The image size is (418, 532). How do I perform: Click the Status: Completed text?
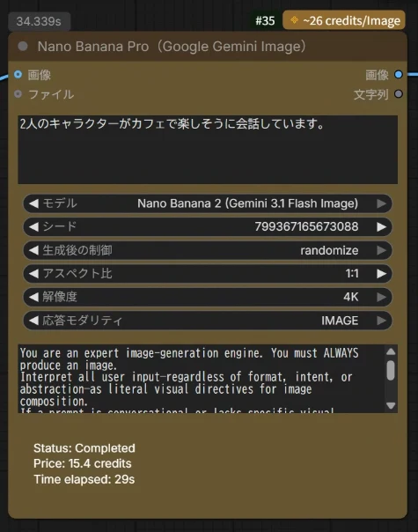(84, 448)
